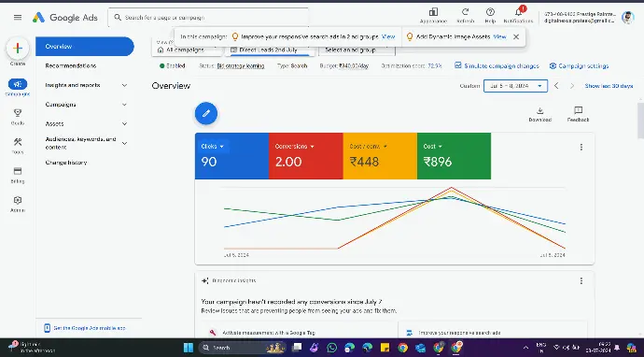Viewport: 644px width, 357px height.
Task: Click the Refresh icon in header
Action: [x=466, y=12]
